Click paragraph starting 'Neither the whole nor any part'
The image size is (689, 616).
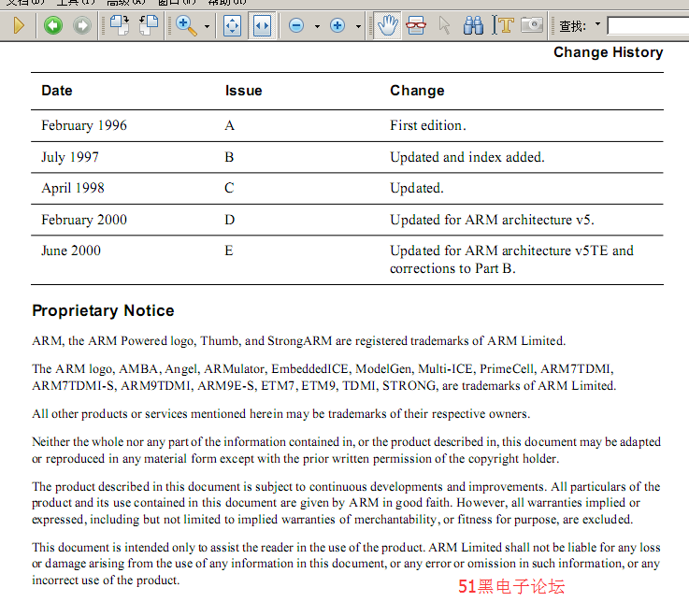[x=346, y=451]
